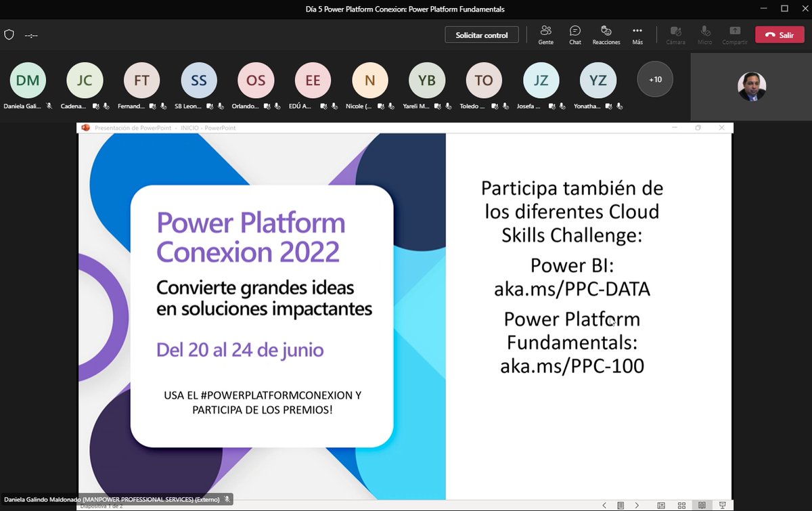The width and height of the screenshot is (812, 511).
Task: Switch to PowerPoint Normal view icon
Action: coord(661,505)
